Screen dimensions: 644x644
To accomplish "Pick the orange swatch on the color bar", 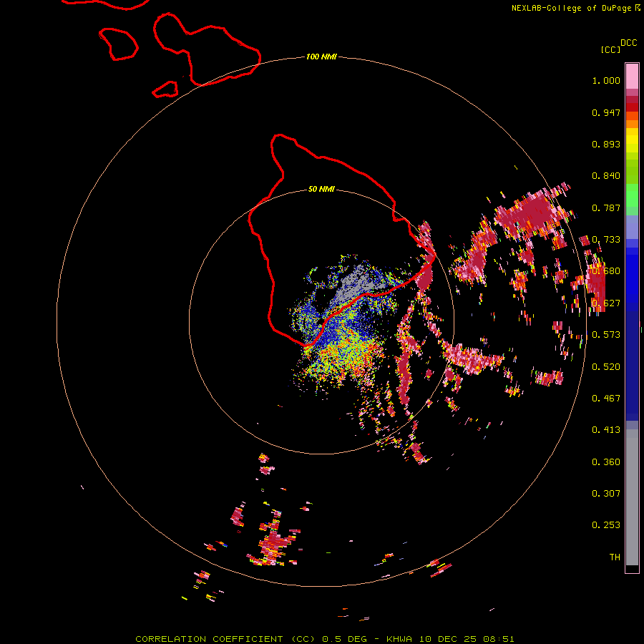I will point(632,124).
